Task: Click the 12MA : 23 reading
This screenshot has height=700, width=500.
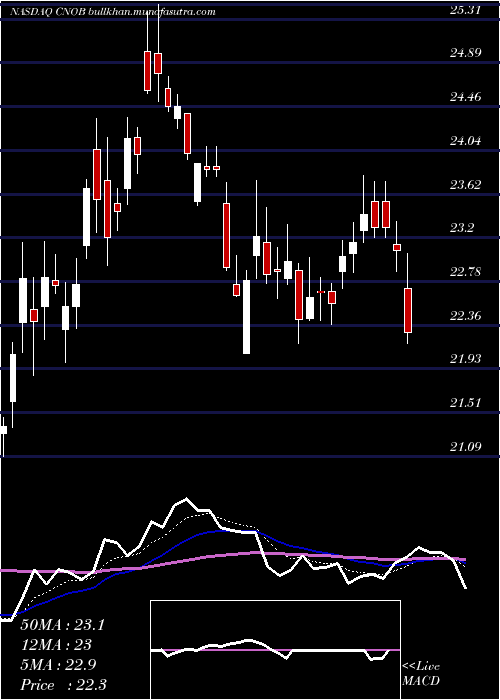Action: [x=56, y=645]
